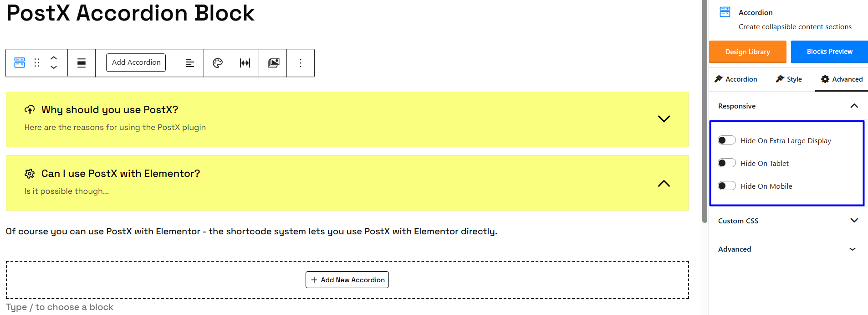Expand the "Why should you use PostX?" accordion
The height and width of the screenshot is (315, 868).
click(x=664, y=119)
